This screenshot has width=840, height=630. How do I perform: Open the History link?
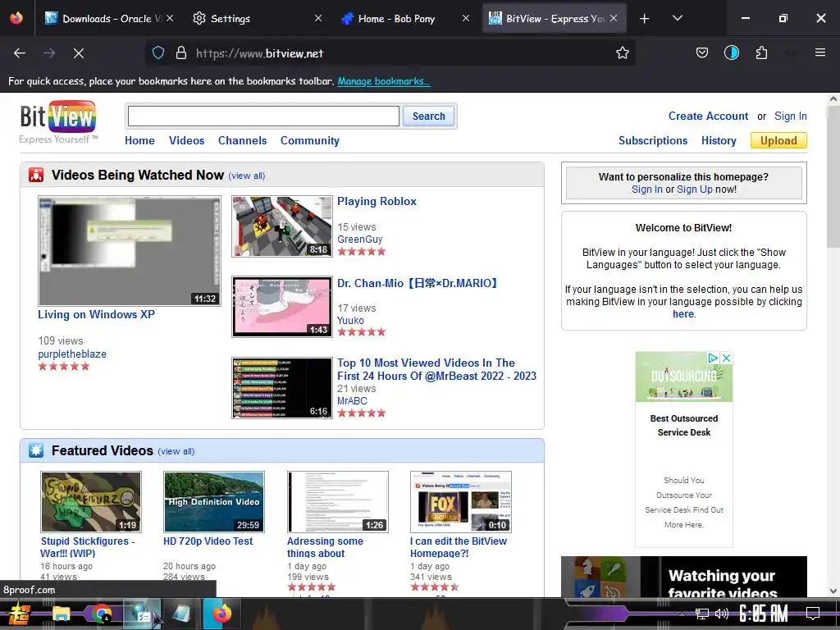[x=719, y=141]
